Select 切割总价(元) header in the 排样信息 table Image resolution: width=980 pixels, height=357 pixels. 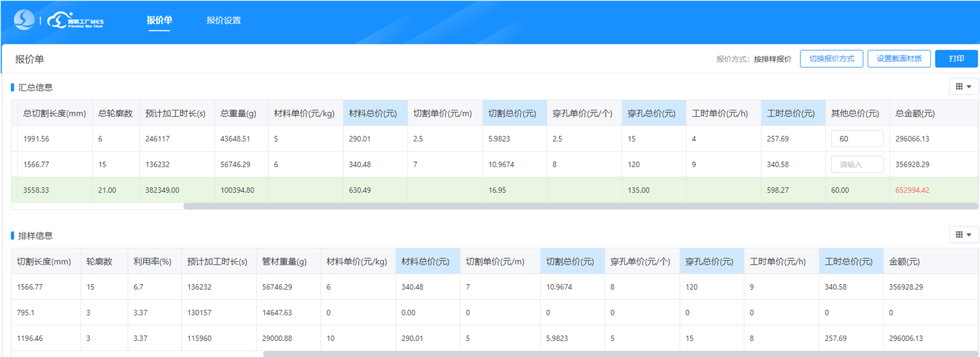point(571,261)
